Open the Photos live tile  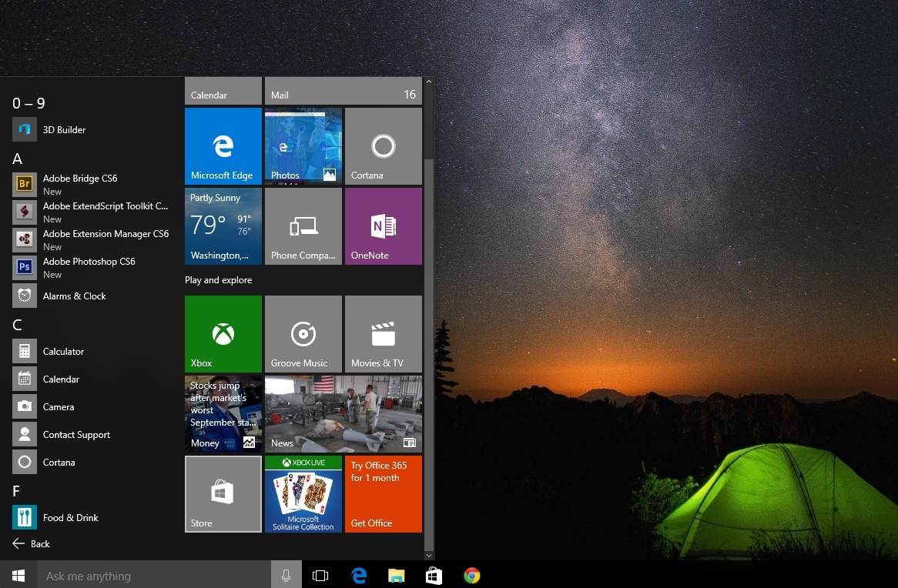click(x=303, y=146)
